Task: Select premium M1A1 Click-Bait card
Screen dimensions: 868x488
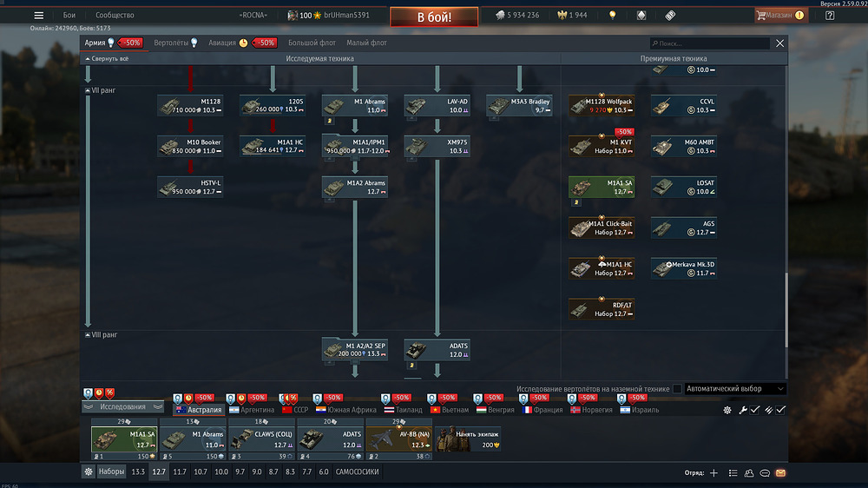Action: pos(602,228)
